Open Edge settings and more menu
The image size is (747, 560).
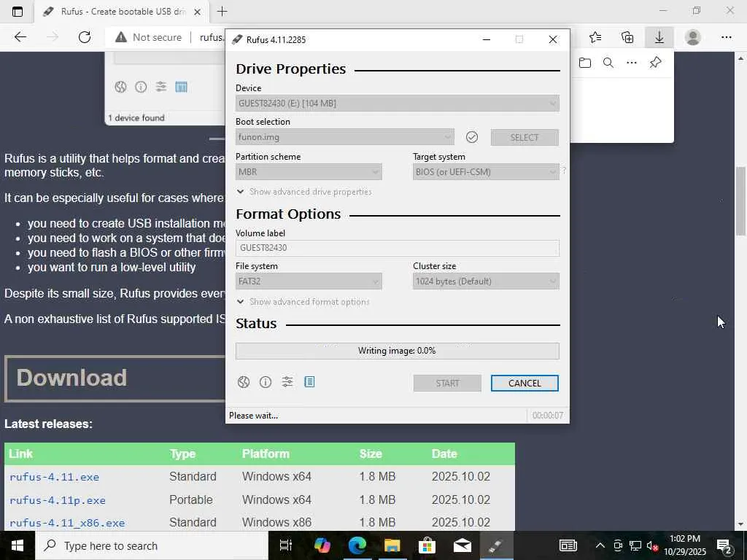click(x=727, y=37)
